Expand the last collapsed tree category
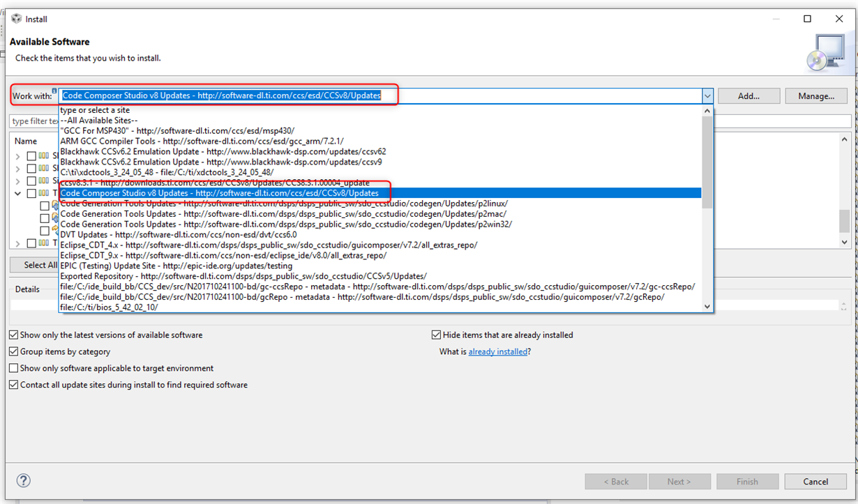The image size is (858, 504). (x=18, y=243)
